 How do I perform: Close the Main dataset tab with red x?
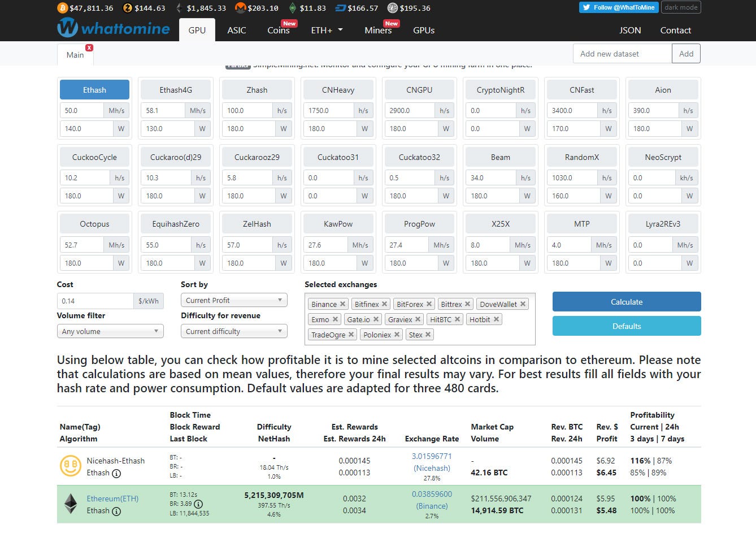89,47
